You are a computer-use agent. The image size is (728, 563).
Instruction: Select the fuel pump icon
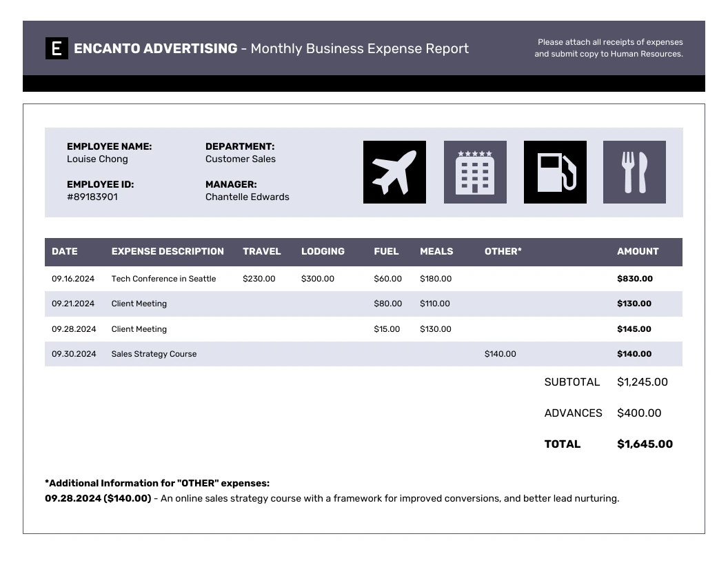click(x=555, y=172)
